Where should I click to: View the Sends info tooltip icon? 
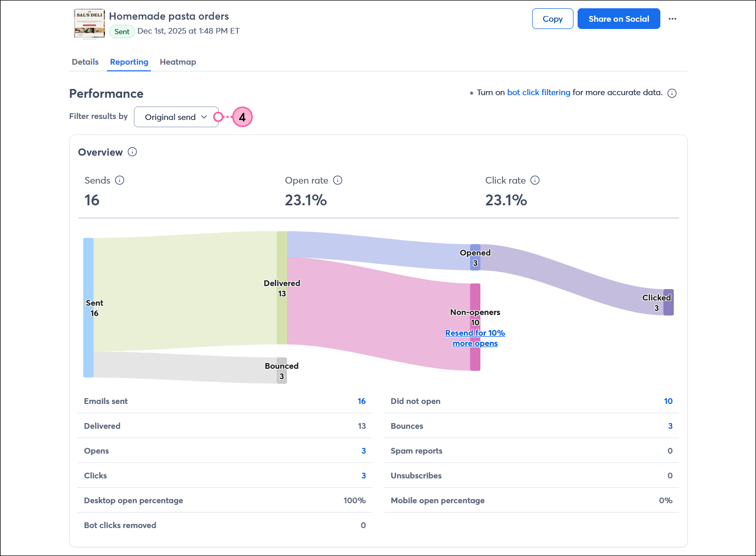click(x=119, y=180)
